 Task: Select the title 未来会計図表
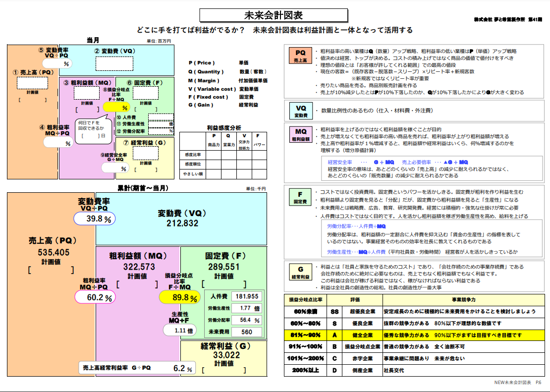(x=274, y=15)
